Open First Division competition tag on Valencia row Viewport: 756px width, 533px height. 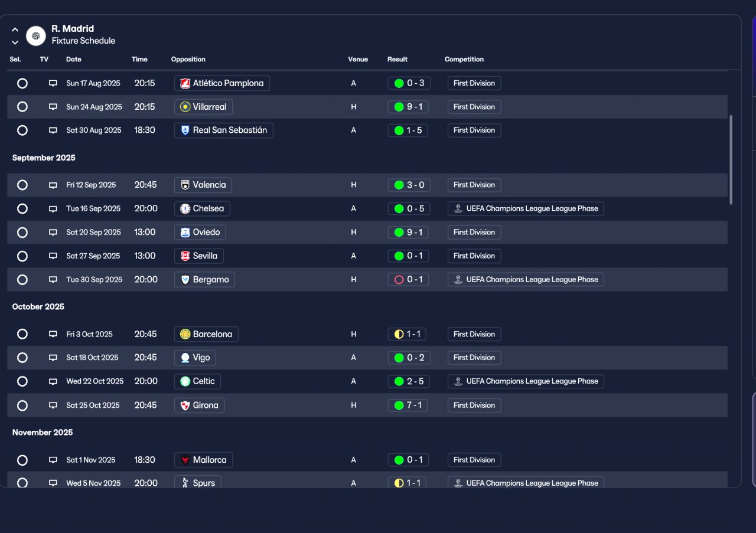tap(474, 185)
